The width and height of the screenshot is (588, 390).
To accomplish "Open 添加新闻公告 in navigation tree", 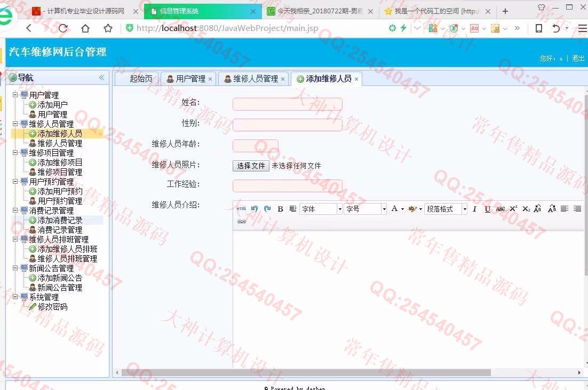I will 60,278.
